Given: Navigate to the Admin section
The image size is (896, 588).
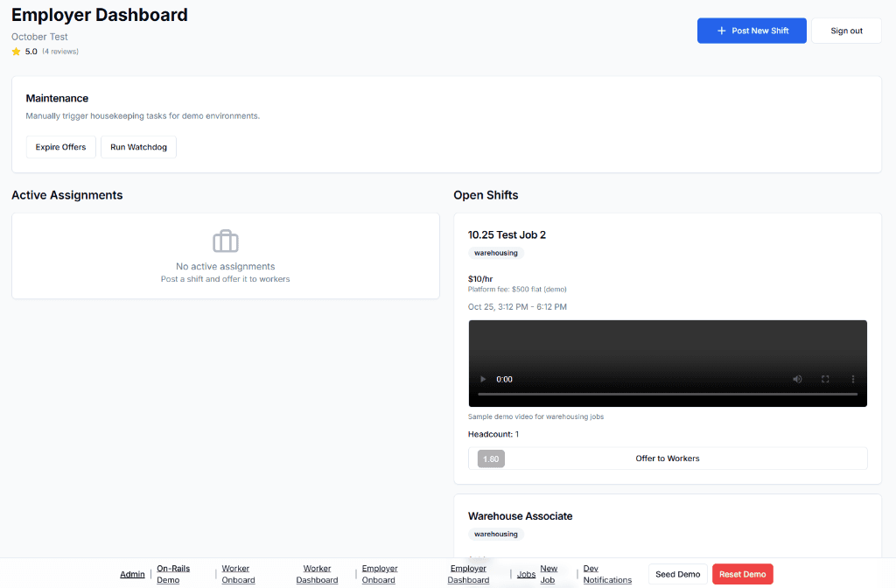Looking at the screenshot, I should [132, 574].
